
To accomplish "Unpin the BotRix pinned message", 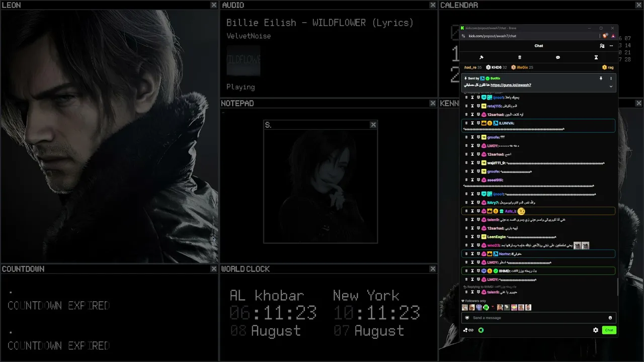I will (x=601, y=78).
